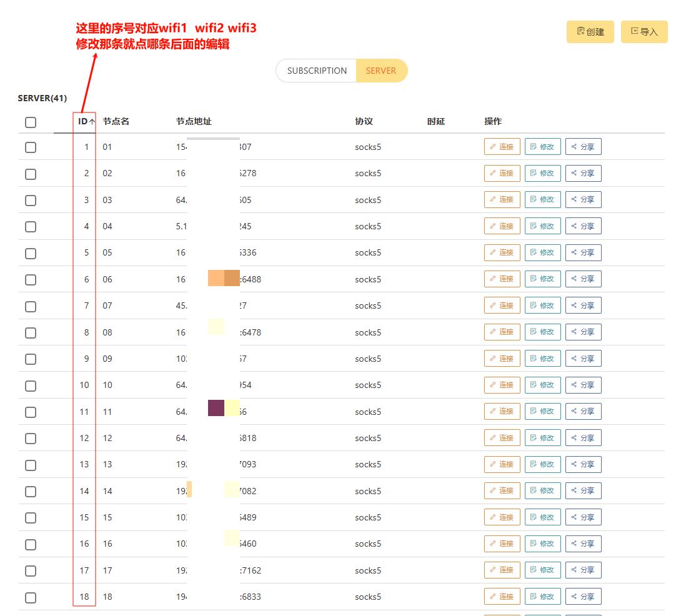Check the select-all checkbox in the header
The width and height of the screenshot is (691, 616).
[x=31, y=122]
